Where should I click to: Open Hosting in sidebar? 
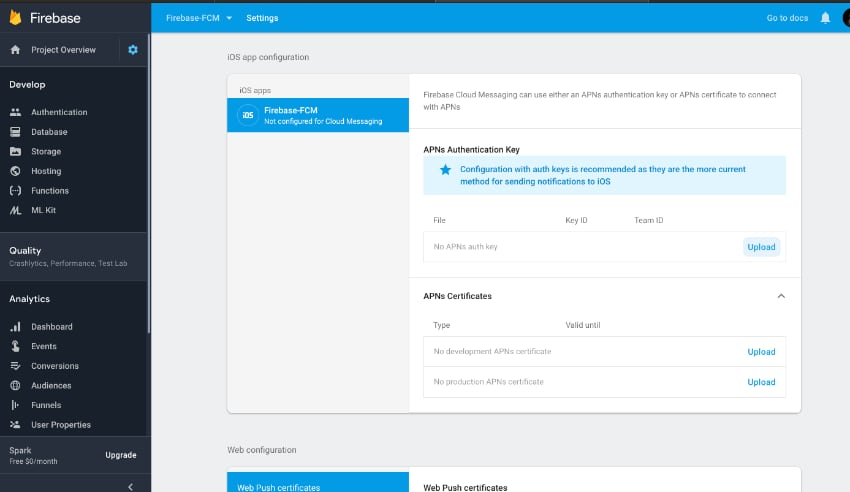click(46, 171)
